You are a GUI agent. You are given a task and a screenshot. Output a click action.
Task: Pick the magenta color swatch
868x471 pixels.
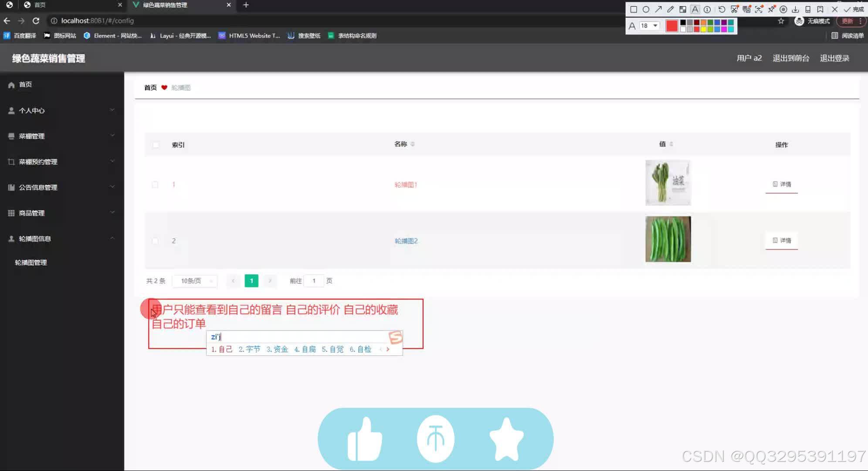724,29
